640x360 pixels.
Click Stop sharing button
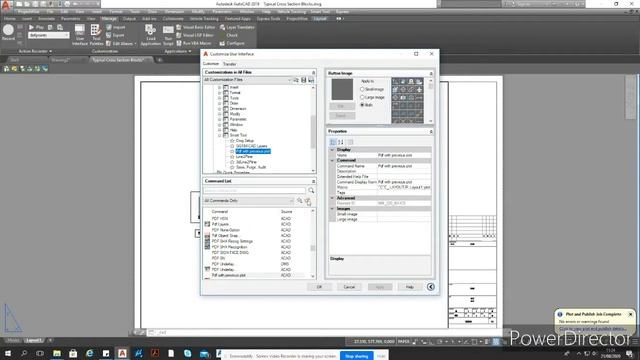[357, 356]
